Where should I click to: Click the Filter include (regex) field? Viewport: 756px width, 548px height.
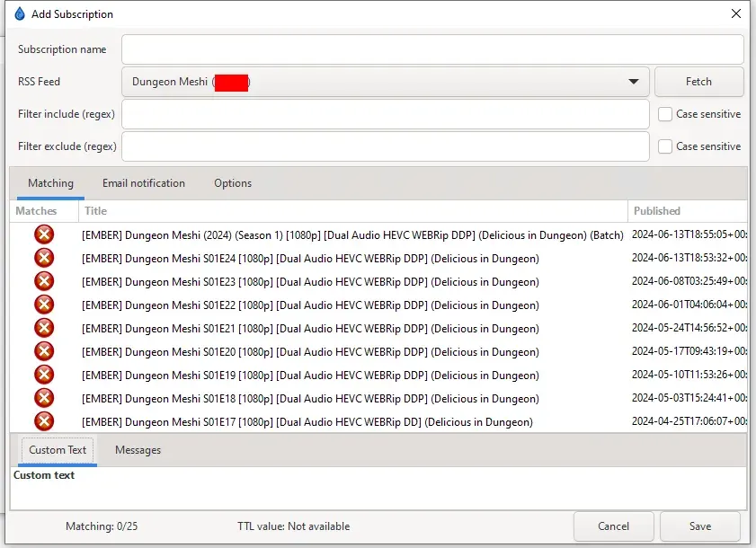coord(386,114)
